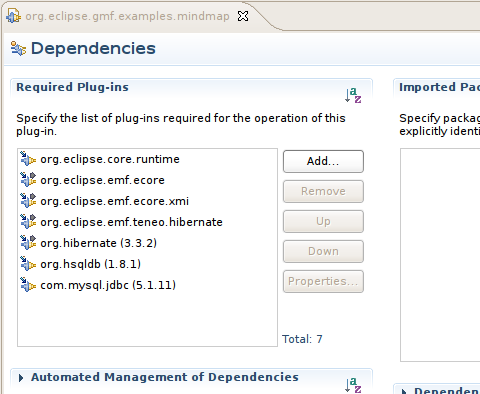The height and width of the screenshot is (394, 480).
Task: Click the org.eclipse.emf.ecore.xmi plug-in icon
Action: coord(28,201)
